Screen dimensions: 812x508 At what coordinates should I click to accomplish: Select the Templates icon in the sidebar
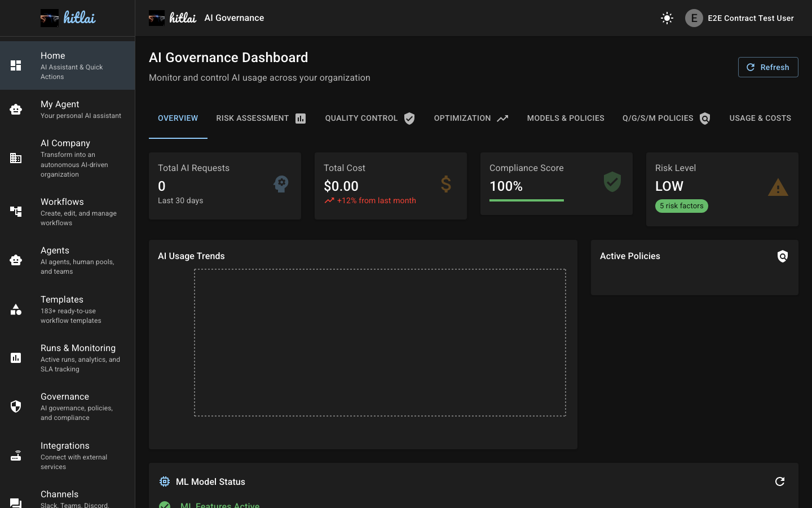(x=16, y=309)
